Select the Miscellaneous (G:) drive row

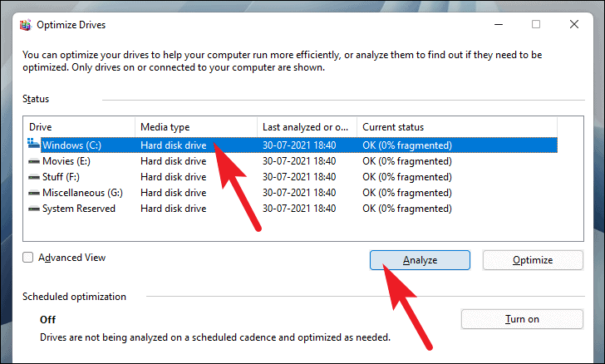point(292,193)
